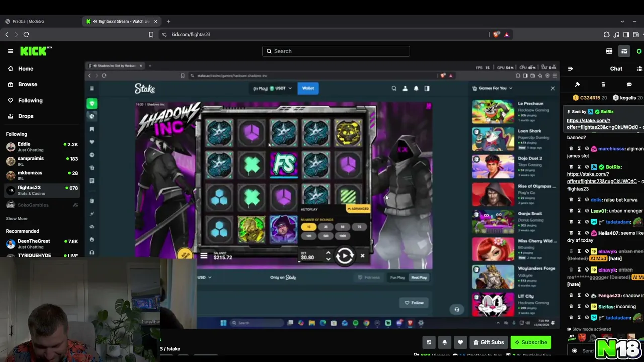Open Dojo Duel 2 game thumbnail
Image resolution: width=644 pixels, height=362 pixels.
(493, 167)
